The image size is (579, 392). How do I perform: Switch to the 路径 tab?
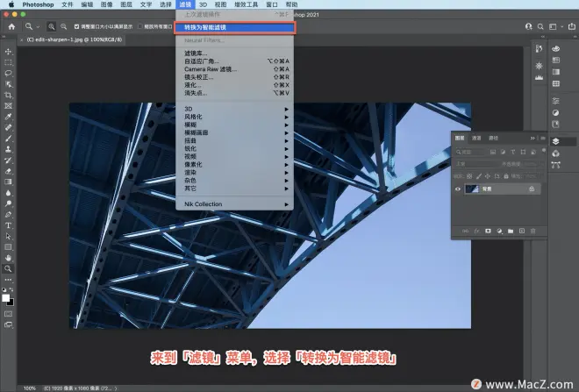pos(494,138)
